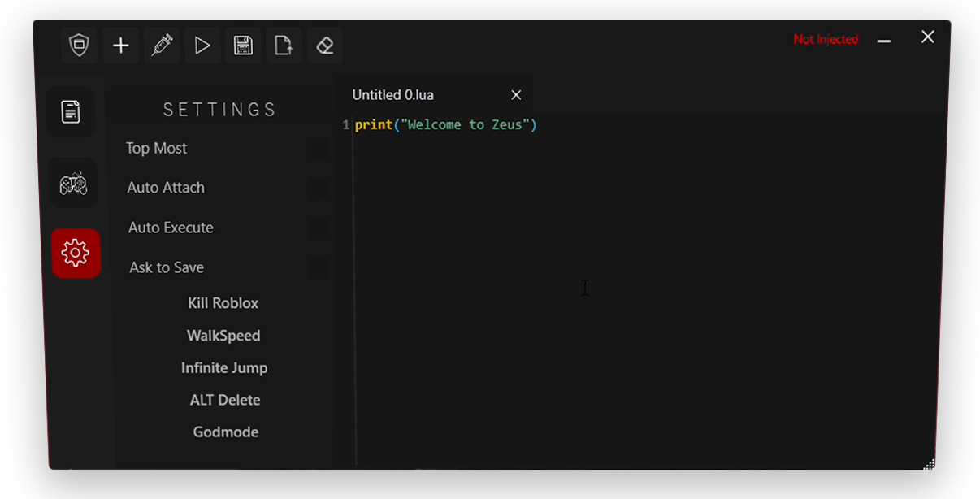Open a file with the upload-page icon
The height and width of the screenshot is (499, 980).
coord(284,46)
